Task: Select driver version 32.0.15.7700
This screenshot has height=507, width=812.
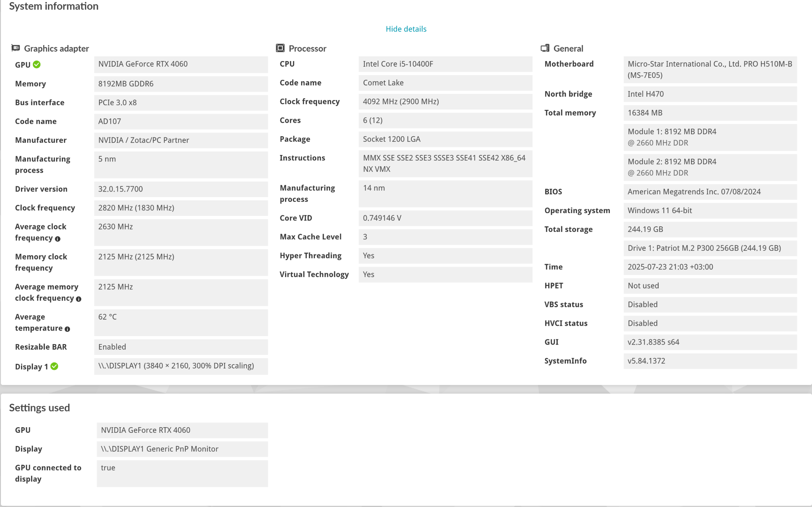Action: 181,189
